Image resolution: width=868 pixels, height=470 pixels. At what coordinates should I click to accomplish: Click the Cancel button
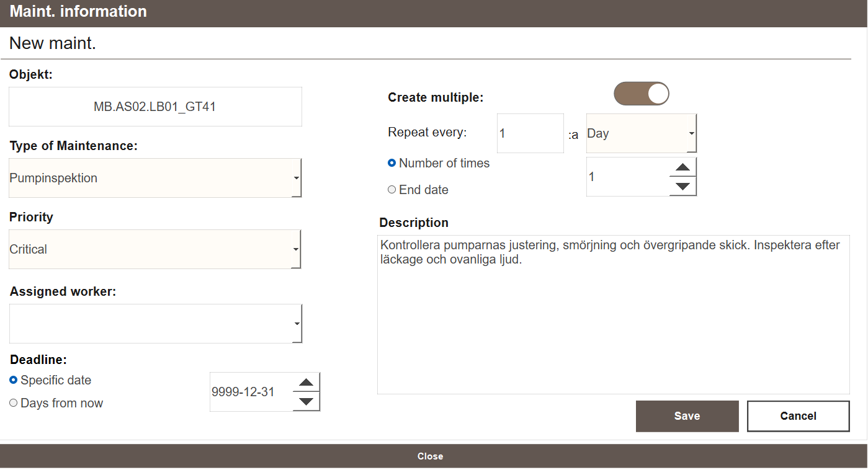coord(798,416)
